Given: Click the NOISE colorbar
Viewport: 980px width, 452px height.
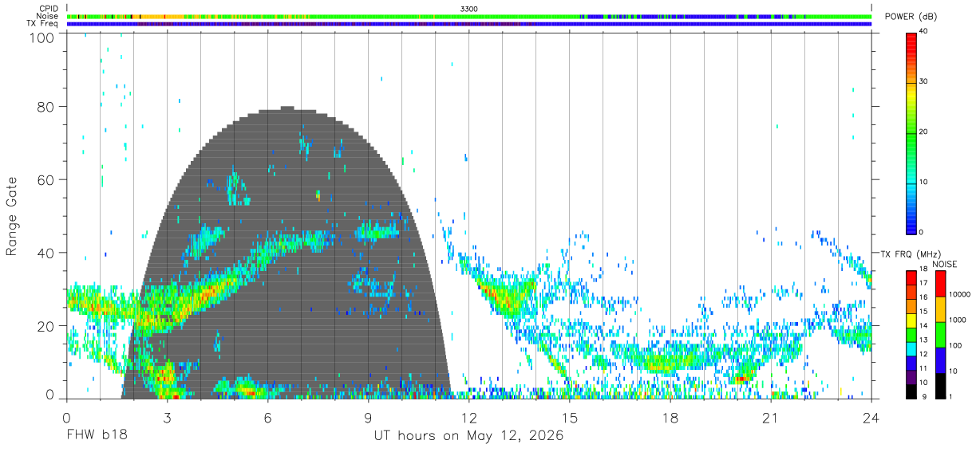Looking at the screenshot, I should (941, 335).
